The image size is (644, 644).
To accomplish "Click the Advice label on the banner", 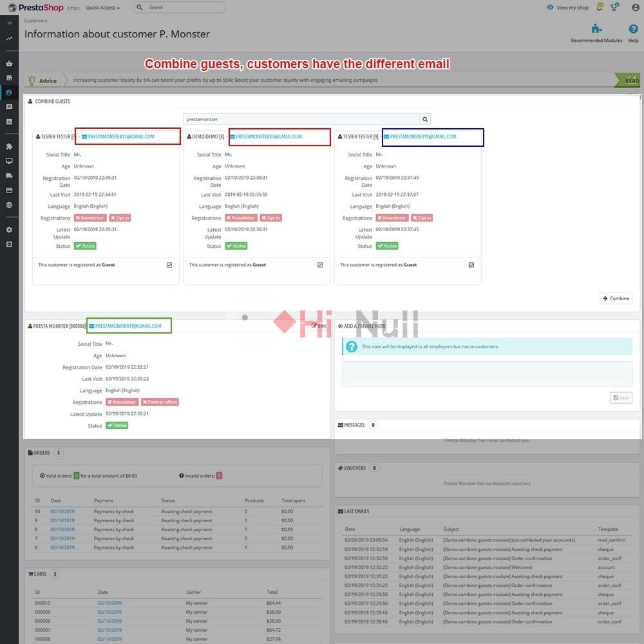I will tap(48, 81).
